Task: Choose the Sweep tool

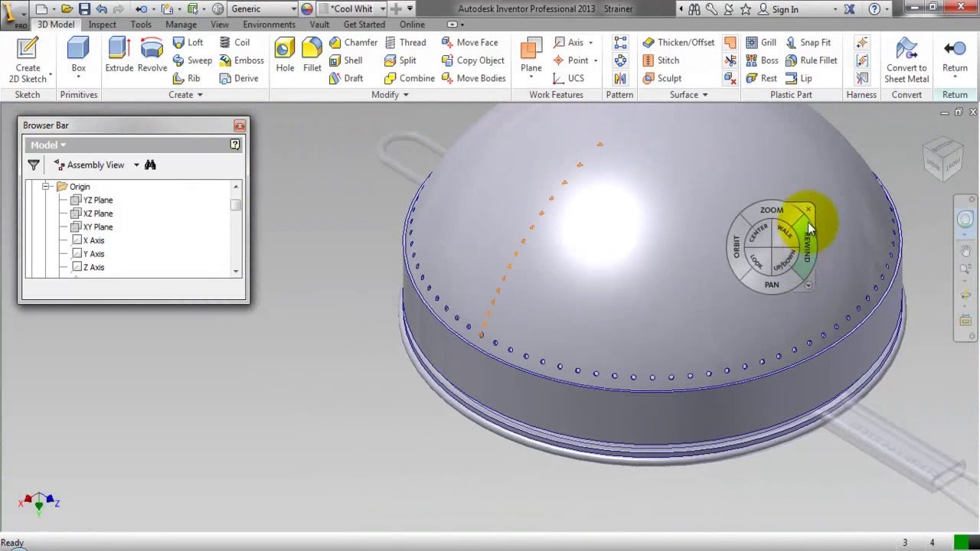Action: coord(192,60)
